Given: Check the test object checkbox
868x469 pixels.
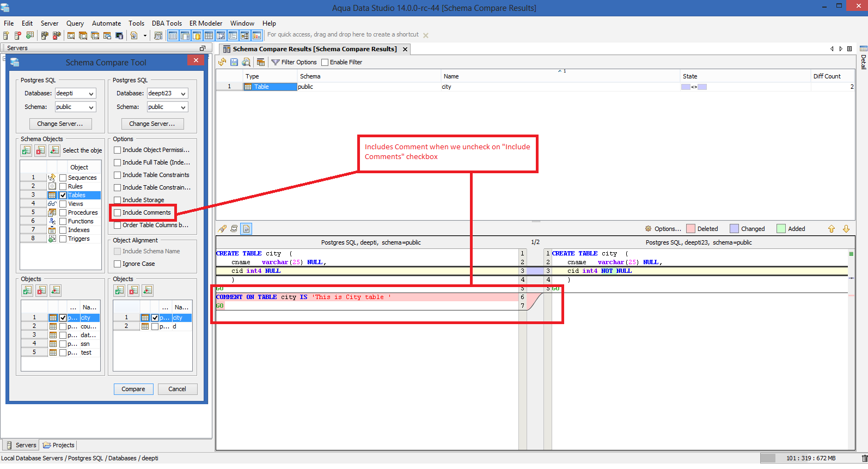Looking at the screenshot, I should [63, 352].
